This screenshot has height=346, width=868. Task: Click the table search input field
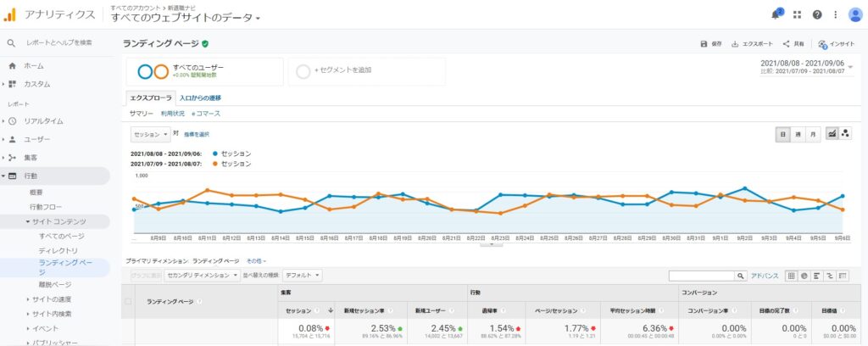pos(701,276)
